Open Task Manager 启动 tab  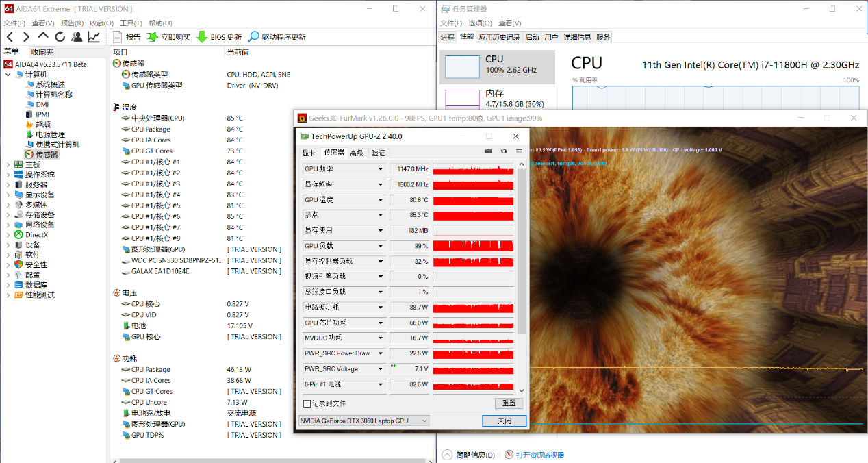click(x=532, y=37)
